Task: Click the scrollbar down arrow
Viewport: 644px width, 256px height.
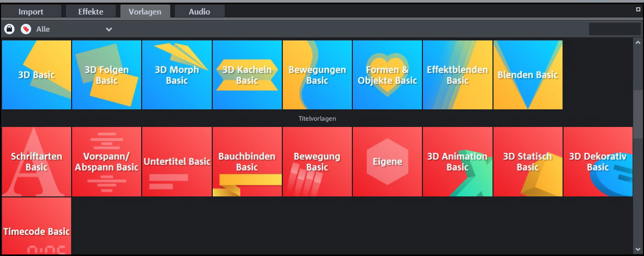Action: point(638,250)
